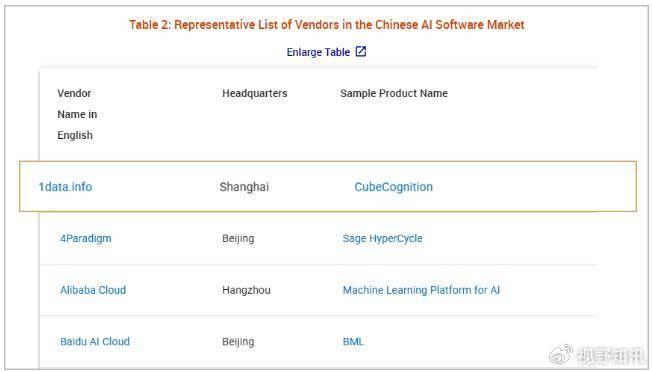Open Machine Learning Platform for AI link
This screenshot has width=652, height=372.
pos(421,290)
